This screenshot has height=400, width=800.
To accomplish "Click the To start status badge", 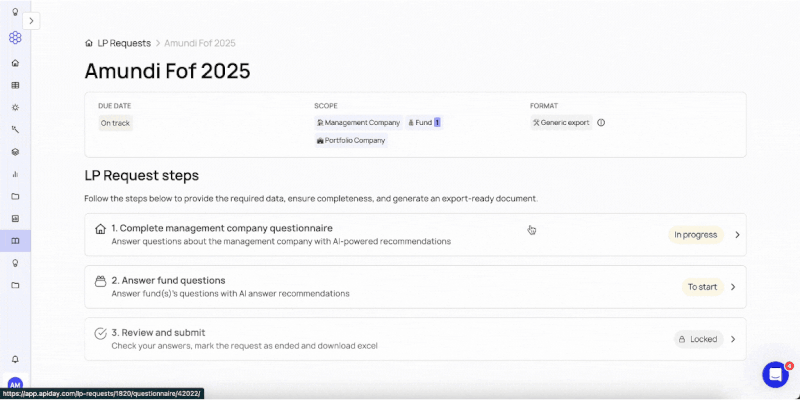I will coord(703,287).
